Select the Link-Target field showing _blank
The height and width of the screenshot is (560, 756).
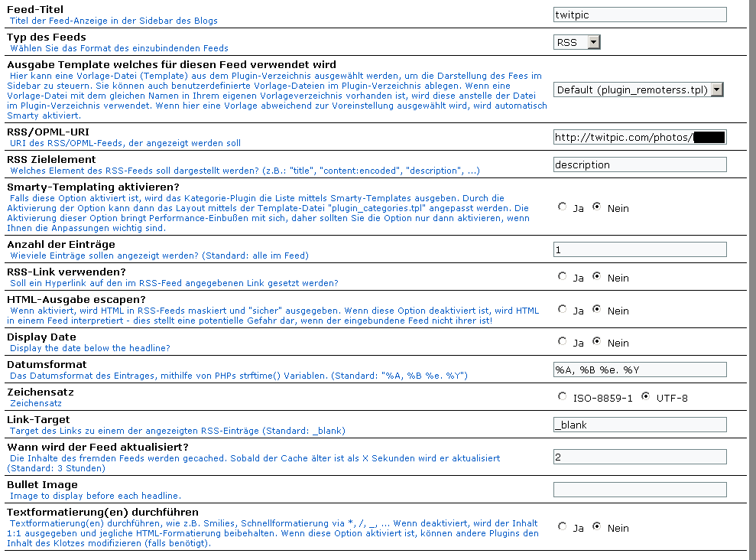coord(640,424)
